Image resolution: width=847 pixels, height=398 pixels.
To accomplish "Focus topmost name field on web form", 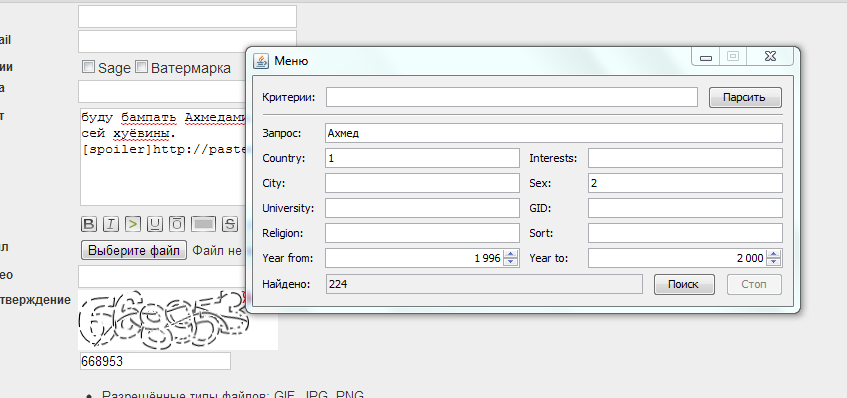I will click(187, 16).
